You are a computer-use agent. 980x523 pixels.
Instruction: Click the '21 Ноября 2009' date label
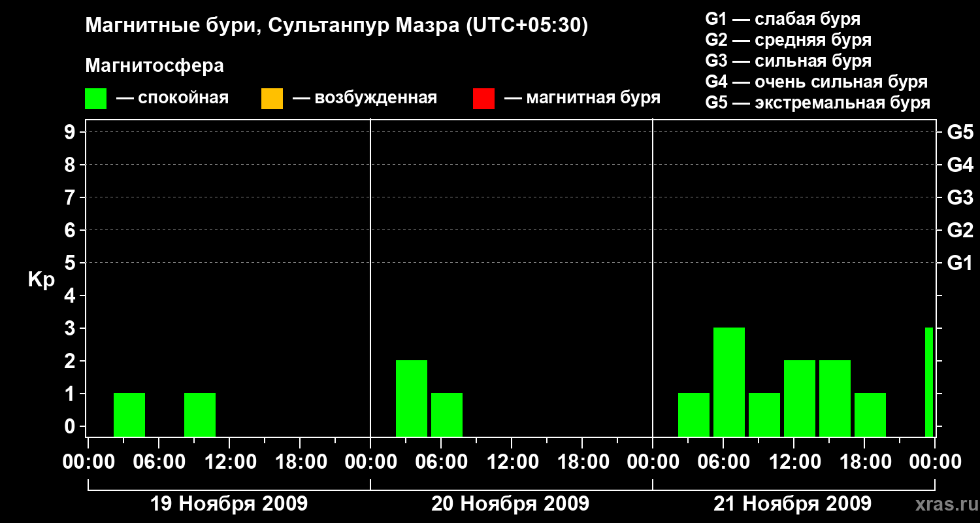tap(792, 503)
